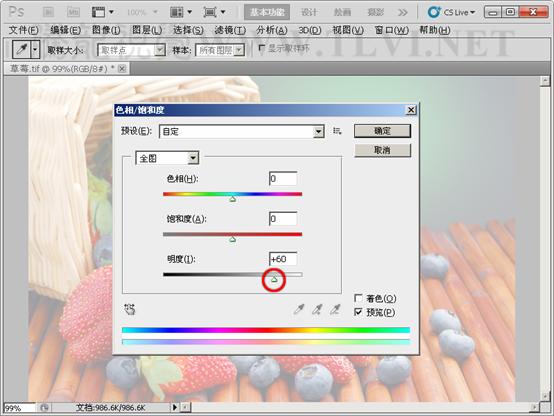The width and height of the screenshot is (554, 416).
Task: Open the 全图 channel dropdown
Action: (167, 158)
